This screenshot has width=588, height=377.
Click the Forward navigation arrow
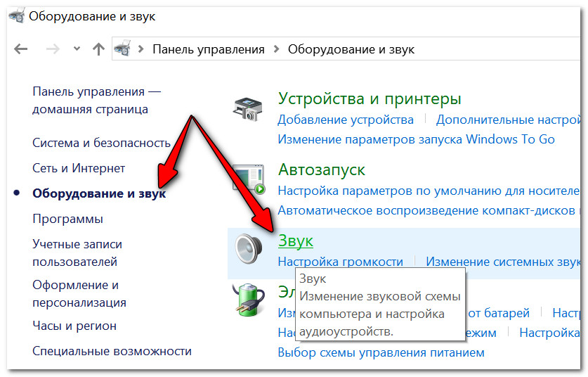(x=51, y=49)
